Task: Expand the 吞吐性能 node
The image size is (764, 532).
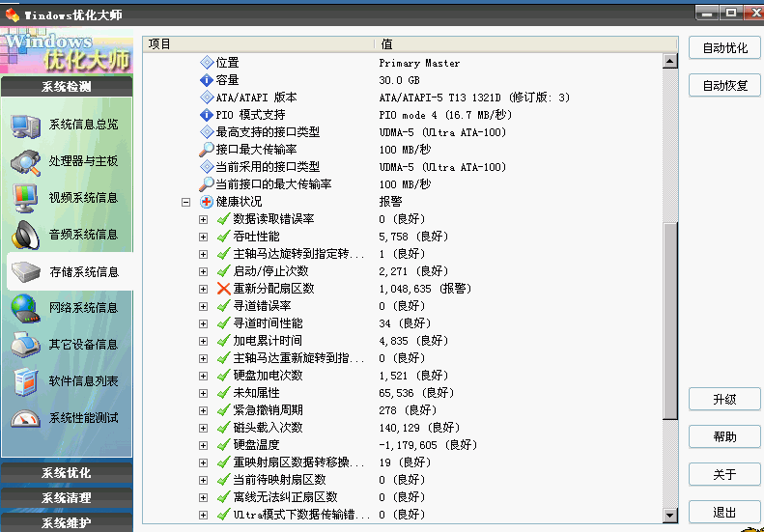Action: pyautogui.click(x=203, y=237)
